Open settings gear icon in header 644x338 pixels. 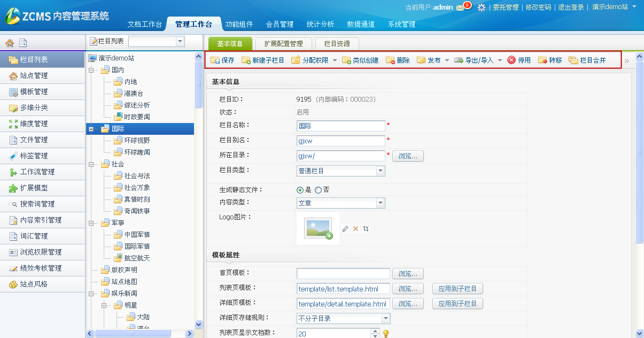[482, 7]
